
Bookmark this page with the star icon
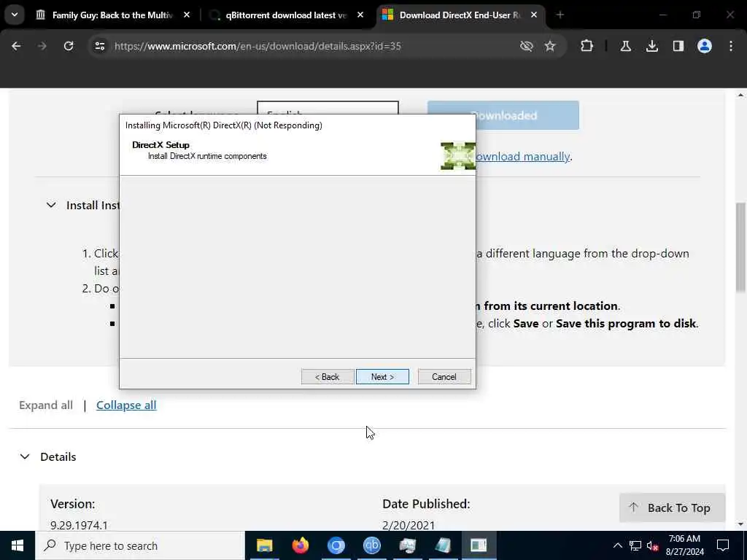tap(550, 46)
